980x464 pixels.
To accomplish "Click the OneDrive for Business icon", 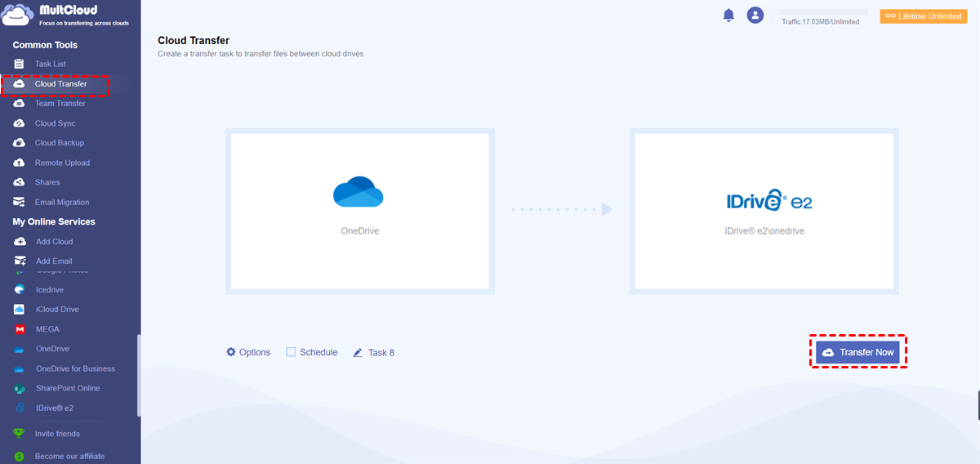I will (x=19, y=368).
